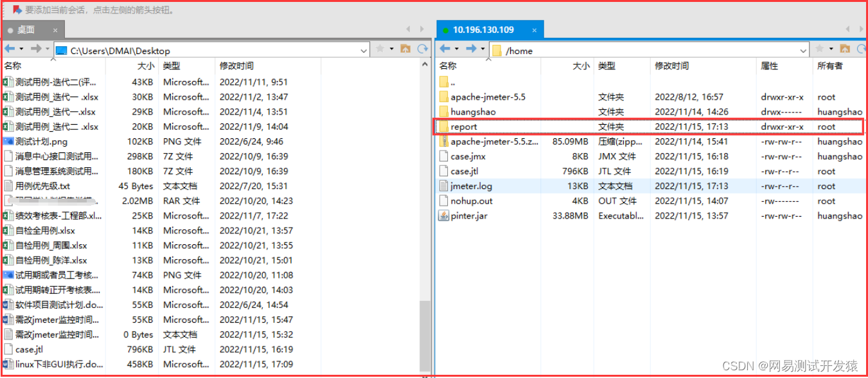The width and height of the screenshot is (868, 378).
Task: Open forward-history dropdown in local pane
Action: (x=48, y=50)
